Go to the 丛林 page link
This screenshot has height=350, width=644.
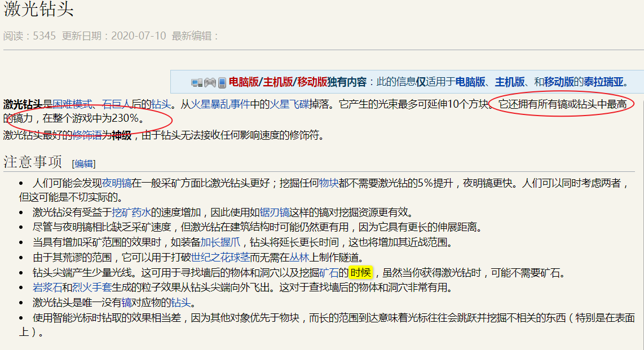tap(299, 258)
